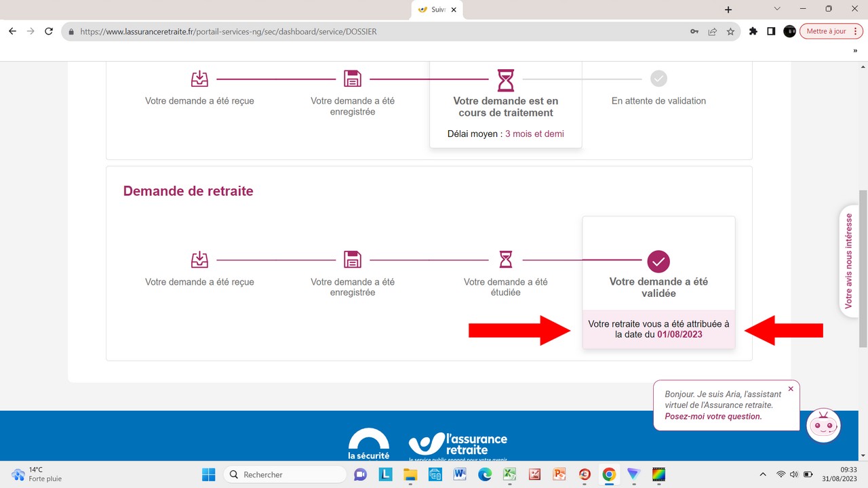Click the validated checkmark icon under Demande de retraite

click(658, 261)
